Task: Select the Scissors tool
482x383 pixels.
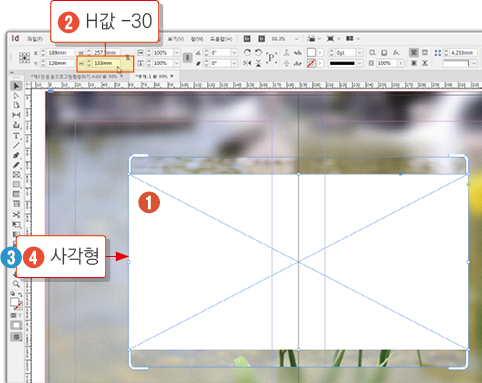Action: (16, 214)
